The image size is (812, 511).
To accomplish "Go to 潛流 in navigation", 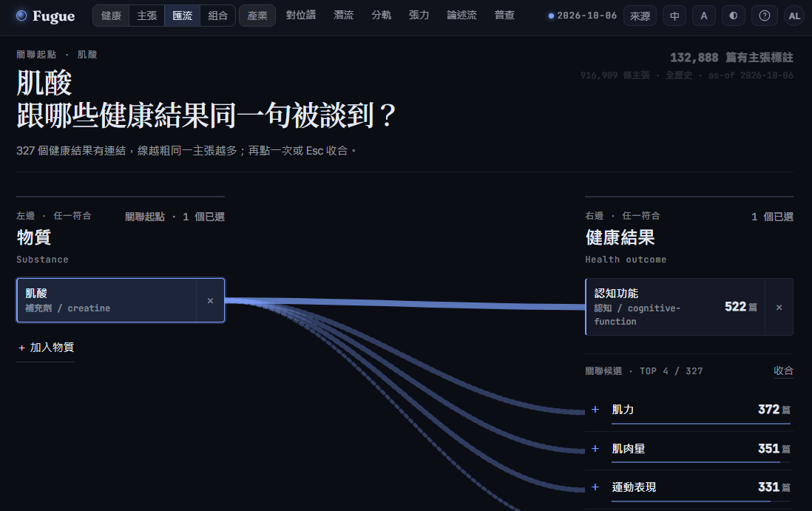I will pos(343,16).
